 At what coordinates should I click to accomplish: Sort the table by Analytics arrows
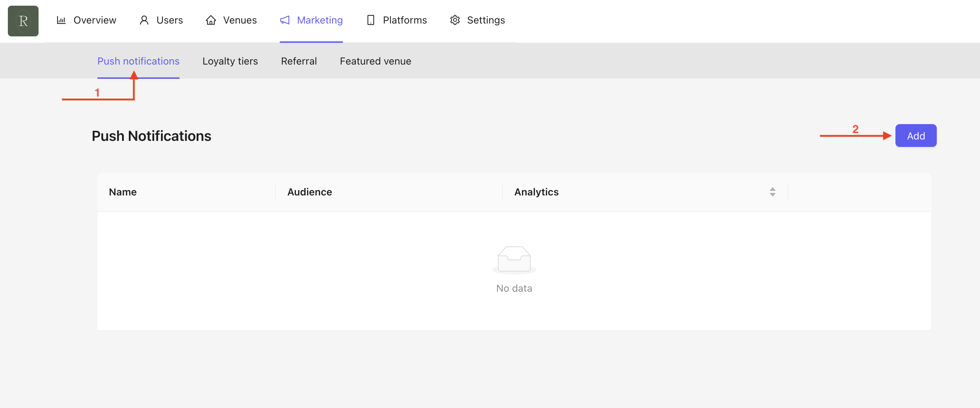click(x=772, y=192)
